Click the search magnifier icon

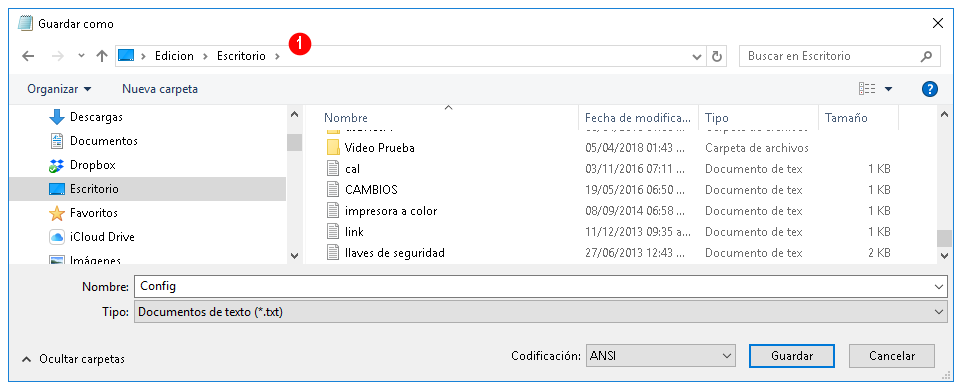pyautogui.click(x=926, y=56)
